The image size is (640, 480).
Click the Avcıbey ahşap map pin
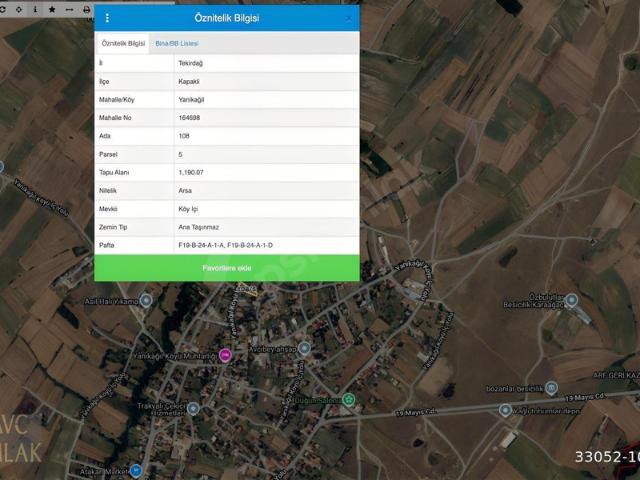pyautogui.click(x=304, y=349)
